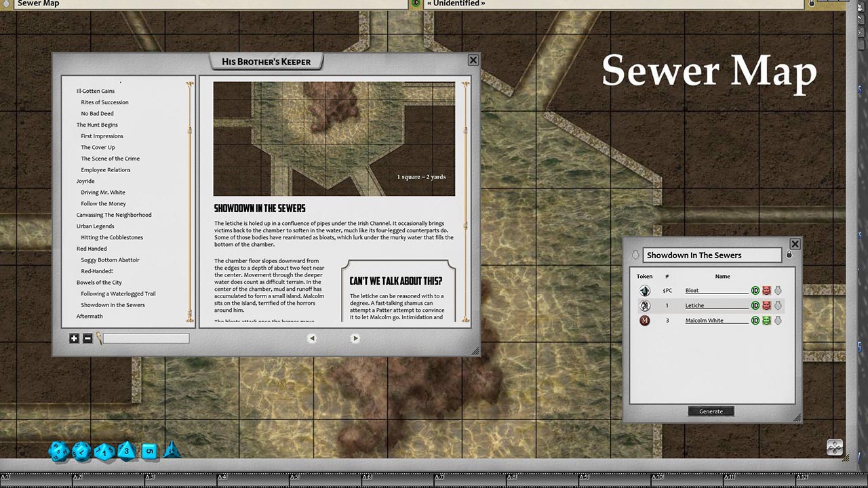The image size is (868, 488).
Task: Click Bloat's token portrait in the encounter list
Action: pyautogui.click(x=645, y=290)
